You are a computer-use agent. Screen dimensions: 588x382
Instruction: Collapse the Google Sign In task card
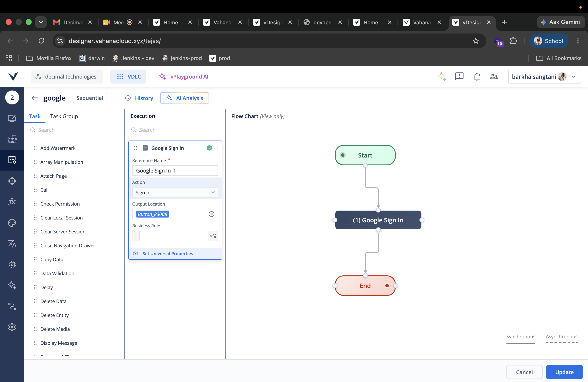(x=145, y=148)
